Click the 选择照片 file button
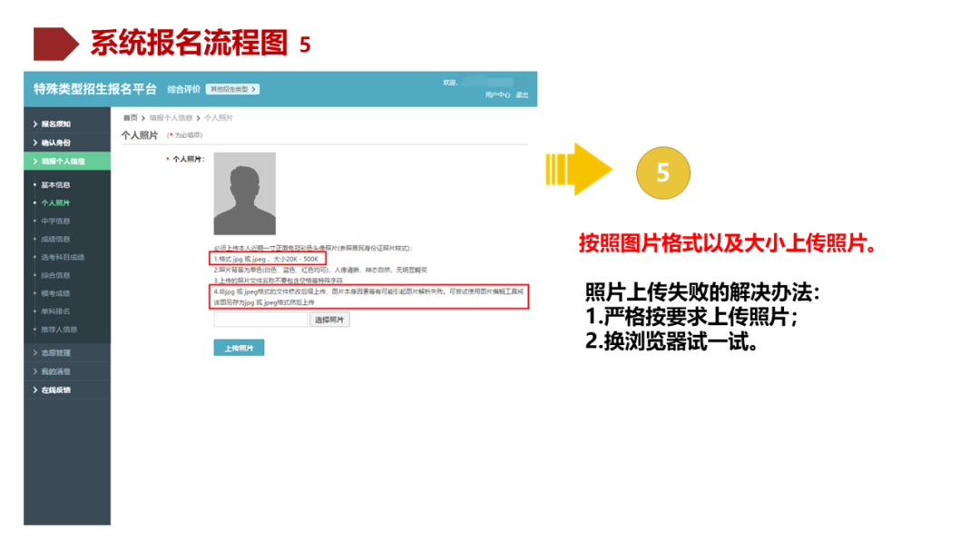Viewport: 980px width, 552px height. [x=329, y=320]
